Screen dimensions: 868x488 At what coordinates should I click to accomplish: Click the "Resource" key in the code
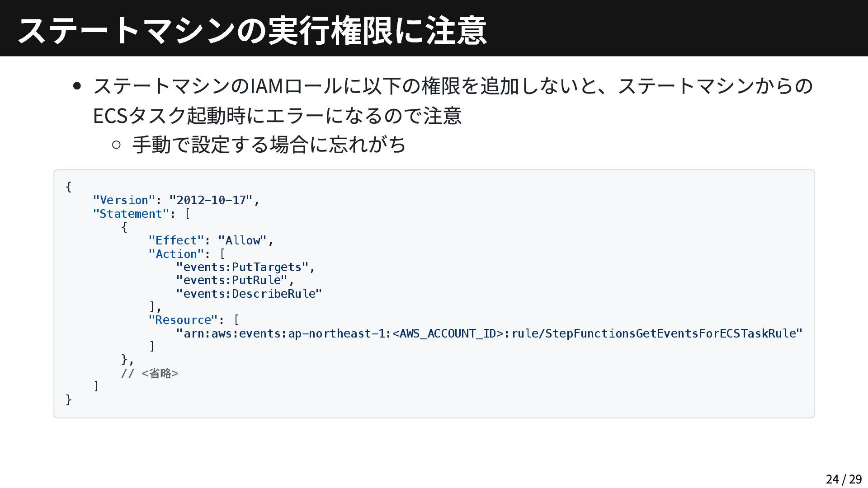click(x=183, y=320)
